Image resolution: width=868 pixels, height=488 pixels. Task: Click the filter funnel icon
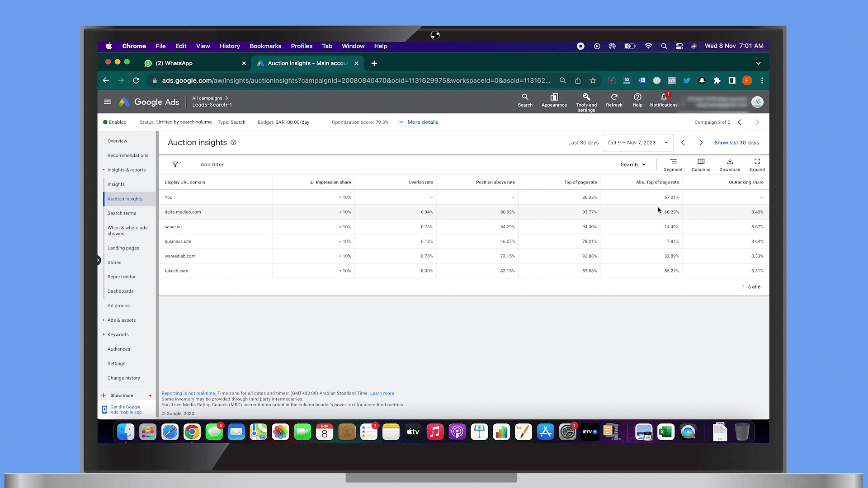pos(175,164)
